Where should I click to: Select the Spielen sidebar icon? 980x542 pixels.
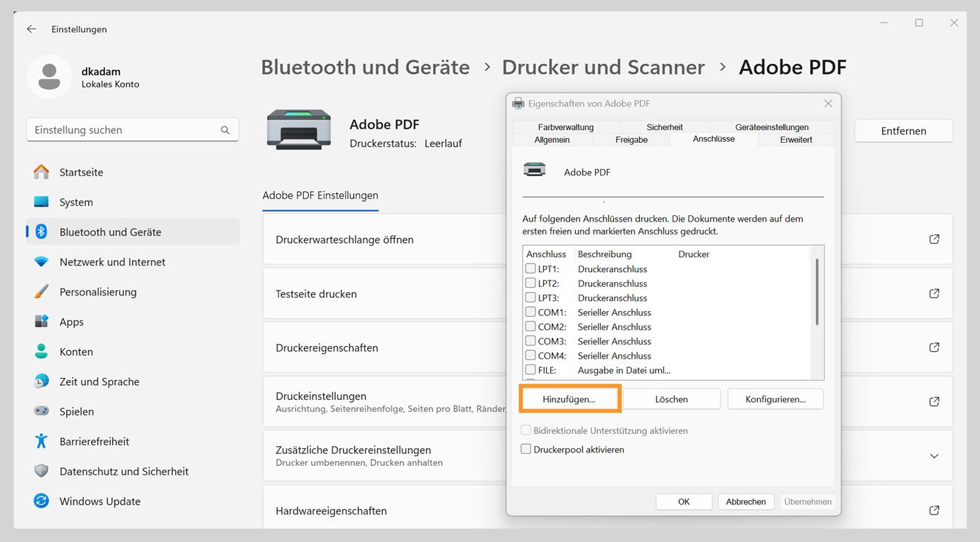[42, 411]
